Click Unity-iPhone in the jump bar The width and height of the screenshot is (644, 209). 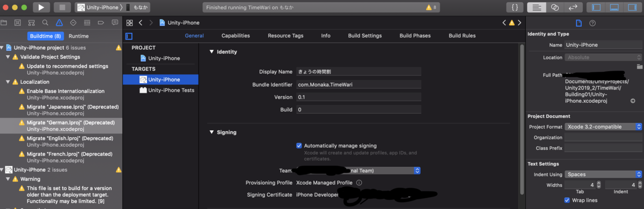pyautogui.click(x=179, y=23)
